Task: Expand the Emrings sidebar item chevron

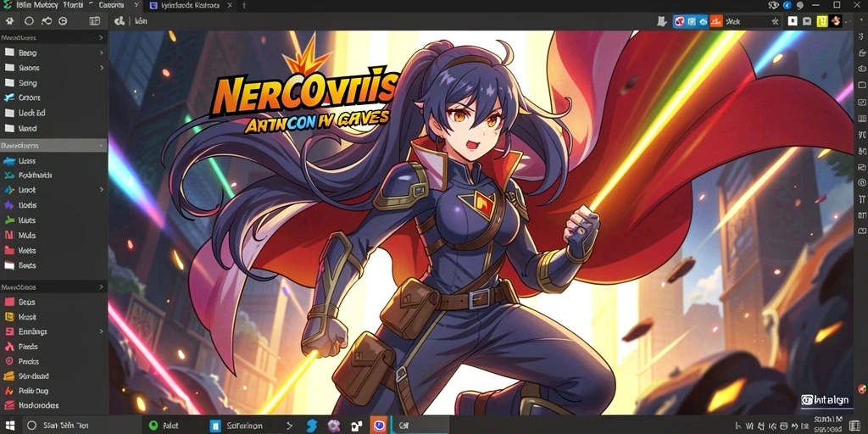Action: pyautogui.click(x=102, y=331)
